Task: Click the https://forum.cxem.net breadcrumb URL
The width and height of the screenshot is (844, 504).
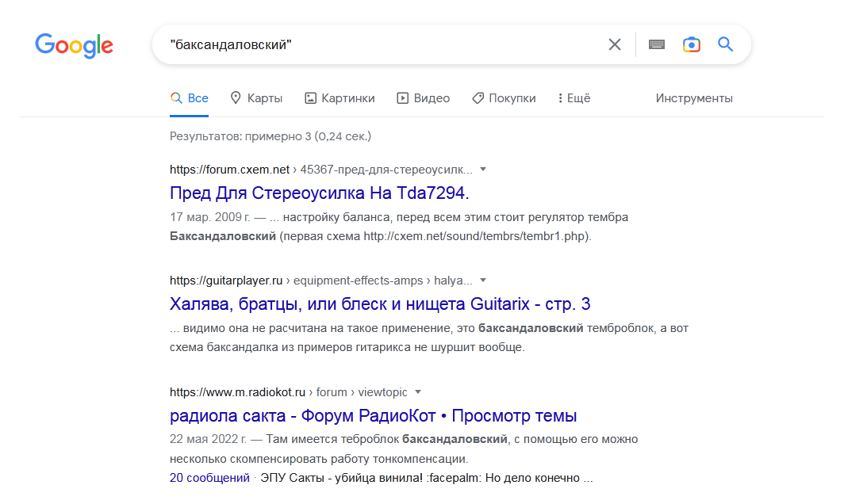Action: [x=229, y=170]
